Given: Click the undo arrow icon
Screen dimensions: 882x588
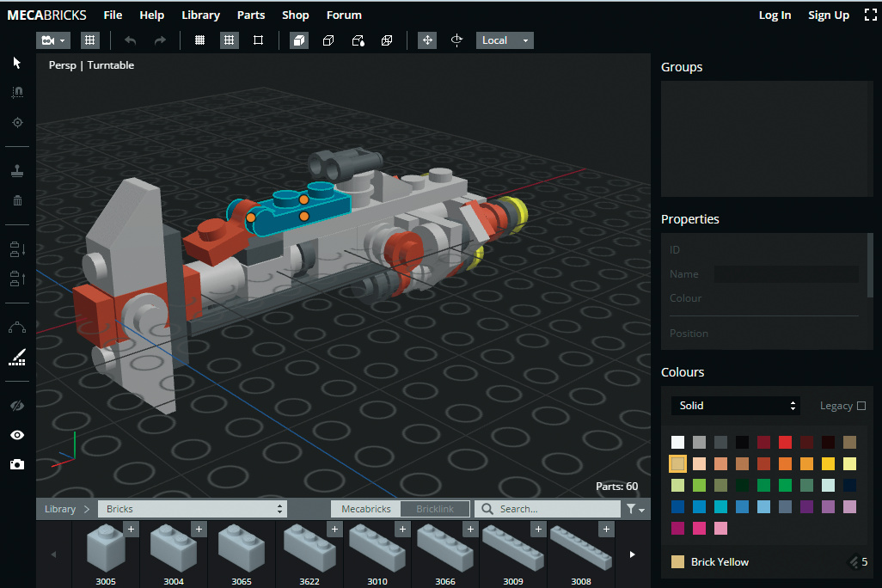Looking at the screenshot, I should click(131, 40).
